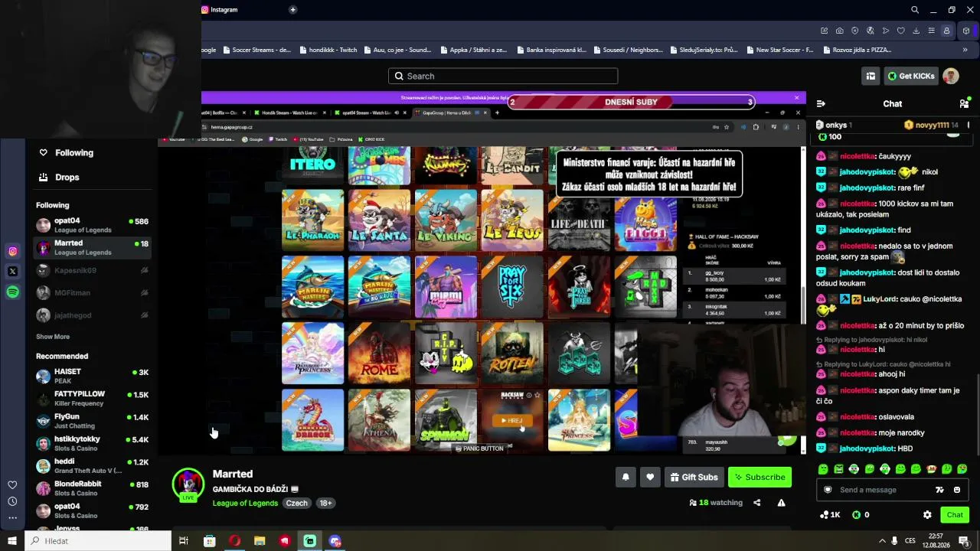Open Windows Task View on taskbar
Screen dimensions: 980x551
pos(184,541)
